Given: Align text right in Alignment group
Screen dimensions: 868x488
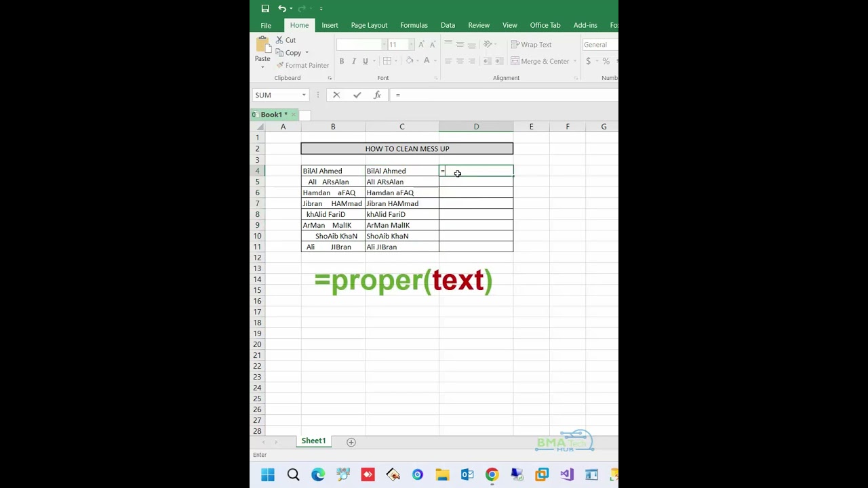Looking at the screenshot, I should pos(471,61).
